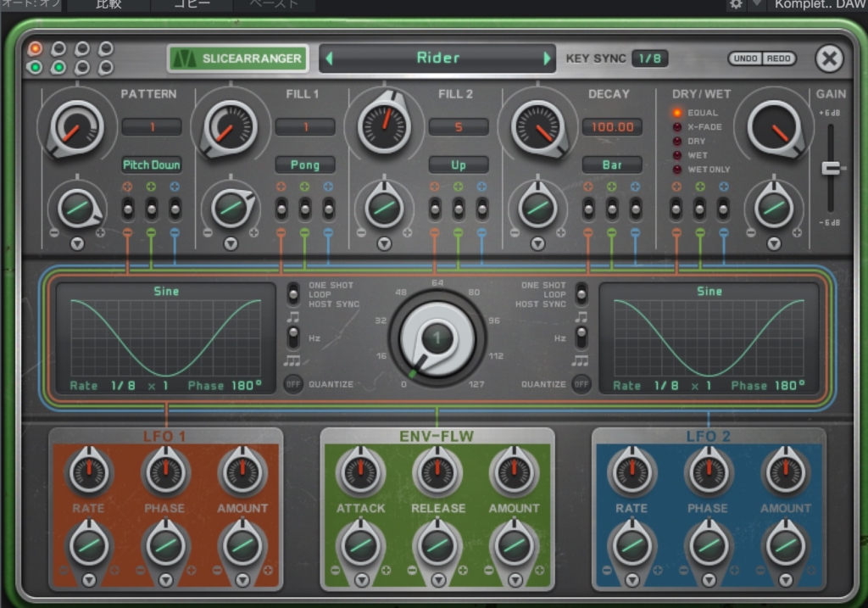The height and width of the screenshot is (608, 868).
Task: Select the X-FADE dry/wet mode
Action: coord(677,127)
